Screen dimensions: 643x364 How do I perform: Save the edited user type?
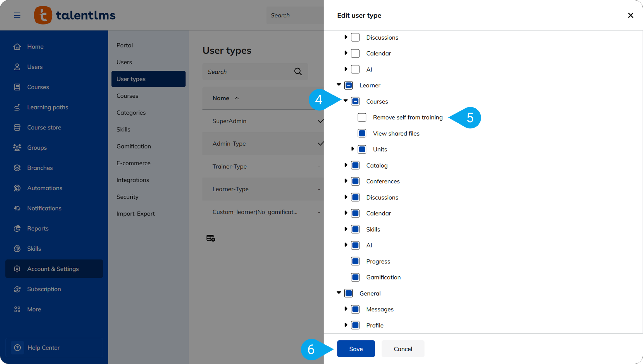(x=356, y=349)
